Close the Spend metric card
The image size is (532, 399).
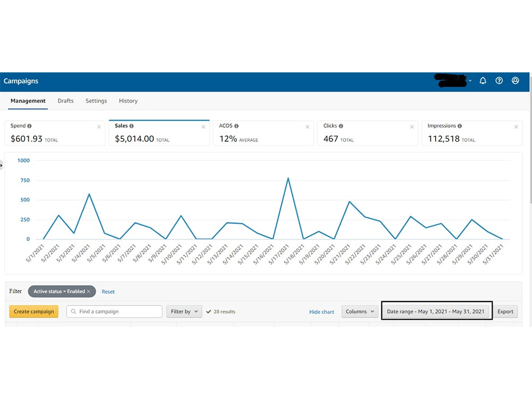pyautogui.click(x=99, y=127)
